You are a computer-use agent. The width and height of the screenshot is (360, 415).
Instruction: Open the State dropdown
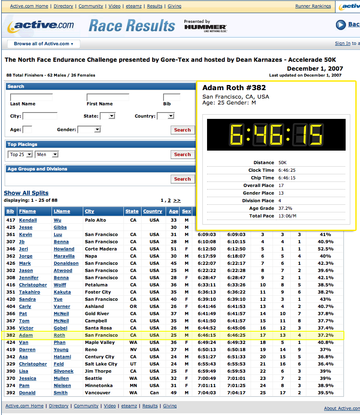108,116
